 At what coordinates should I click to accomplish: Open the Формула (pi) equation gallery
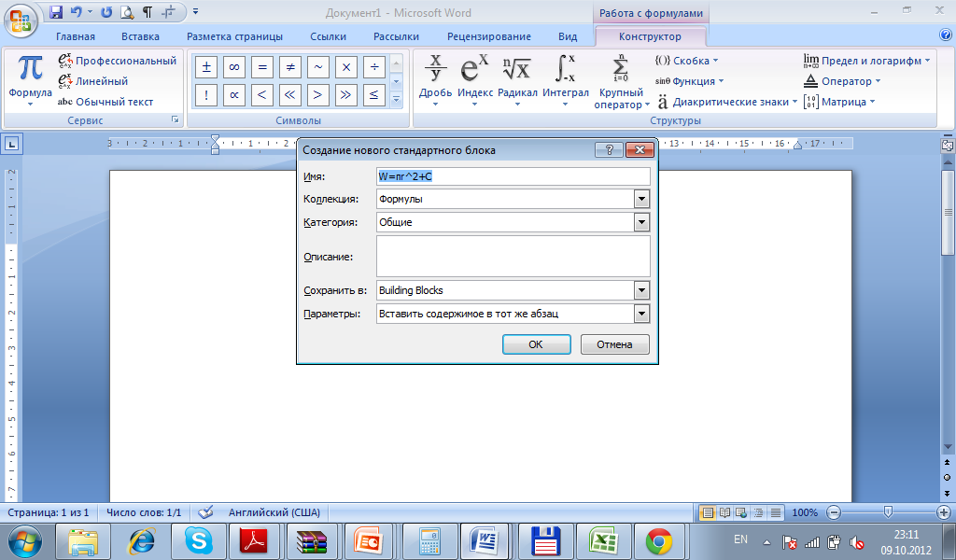tap(30, 80)
